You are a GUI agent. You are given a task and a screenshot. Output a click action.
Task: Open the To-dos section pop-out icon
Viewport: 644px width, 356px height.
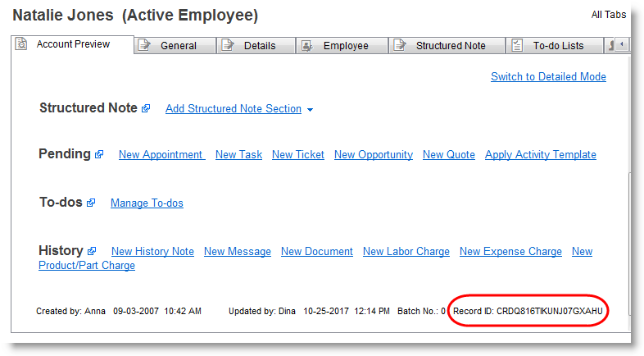(x=91, y=203)
